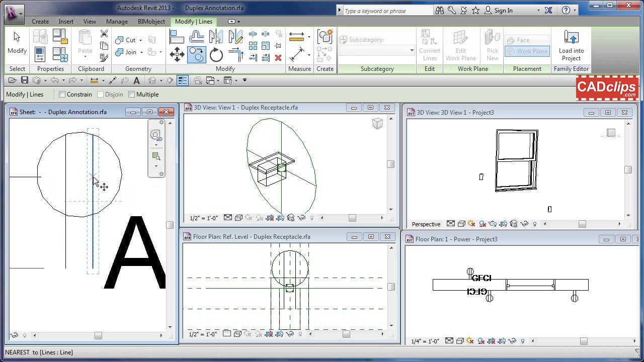
Task: Choose the Offset tool
Action: [x=197, y=37]
